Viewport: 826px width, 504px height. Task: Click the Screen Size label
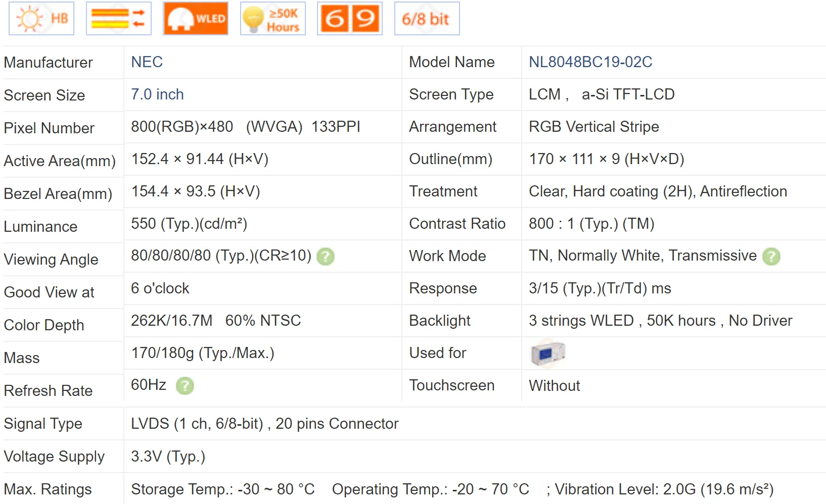pos(44,95)
